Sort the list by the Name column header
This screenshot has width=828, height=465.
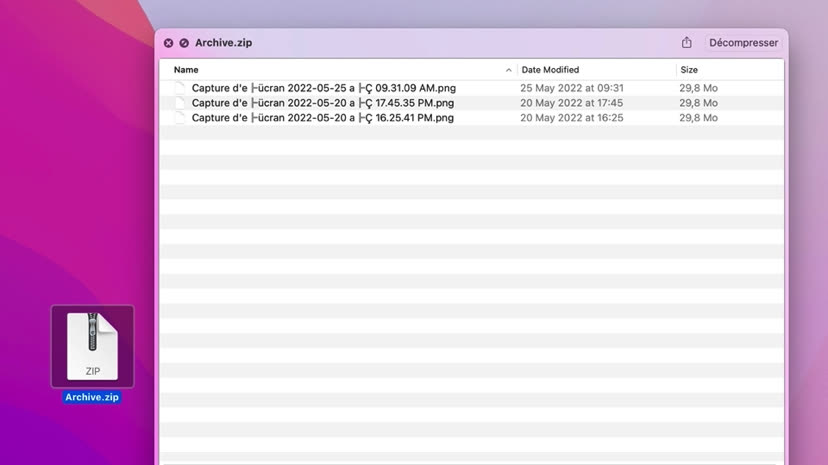(x=186, y=70)
